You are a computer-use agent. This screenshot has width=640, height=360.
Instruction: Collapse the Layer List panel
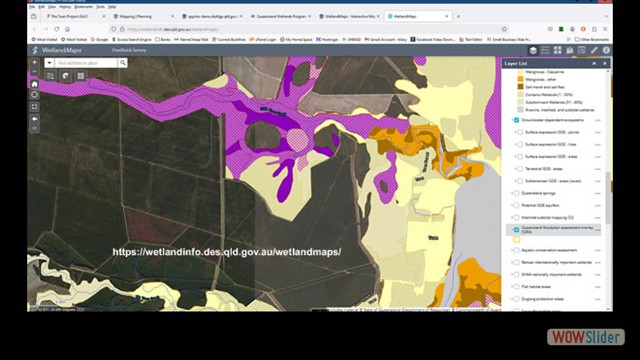[594, 64]
